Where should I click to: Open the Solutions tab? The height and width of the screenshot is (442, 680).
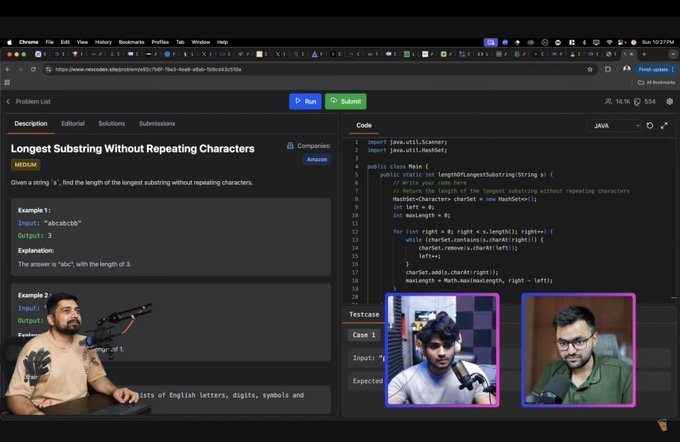[x=111, y=124]
